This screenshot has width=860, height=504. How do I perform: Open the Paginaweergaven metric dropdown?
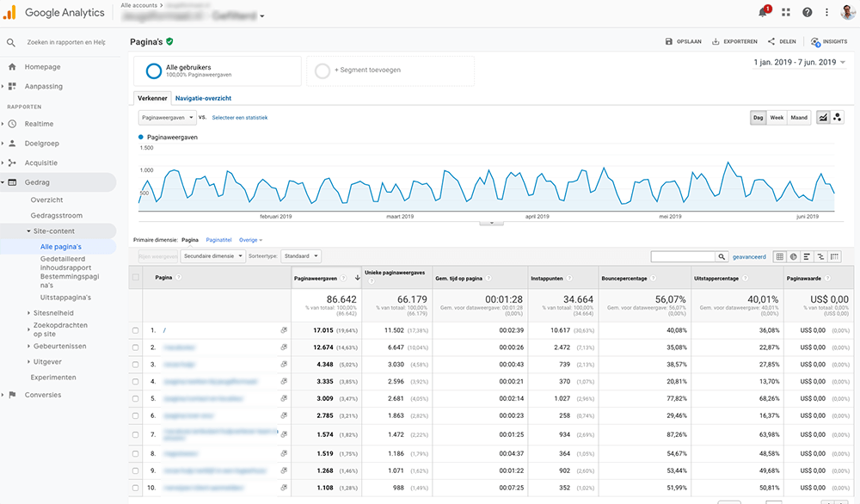click(x=168, y=117)
